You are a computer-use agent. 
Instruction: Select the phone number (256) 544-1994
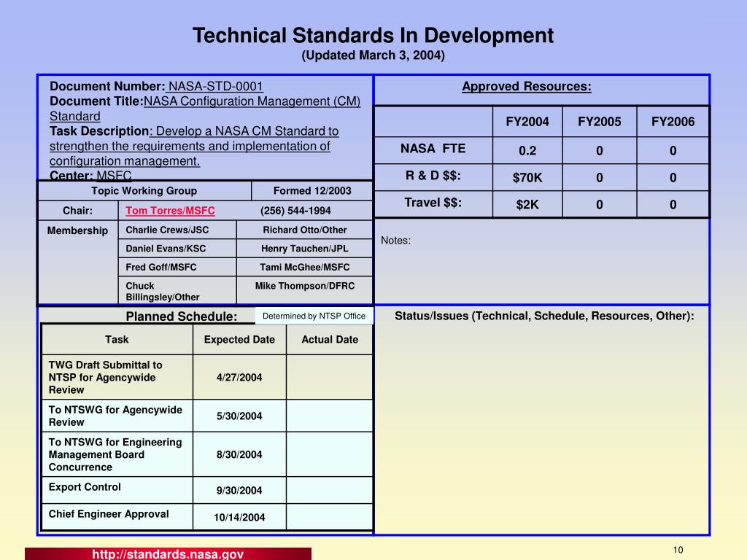click(x=295, y=211)
